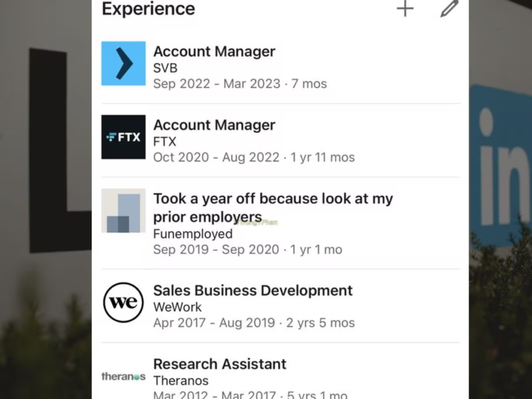Click the Theranos company name text
Image resolution: width=532 pixels, height=399 pixels.
tap(181, 381)
